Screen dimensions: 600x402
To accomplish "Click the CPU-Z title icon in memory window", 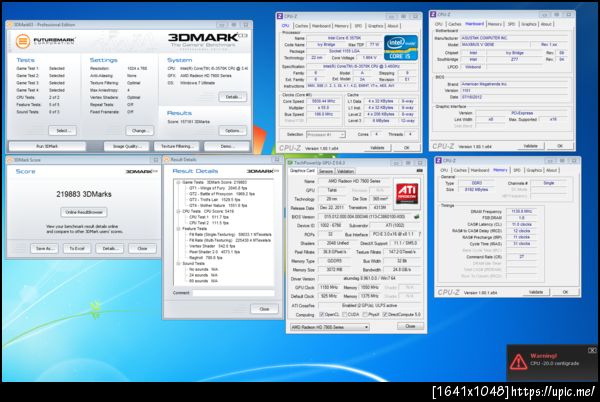I will [x=439, y=161].
